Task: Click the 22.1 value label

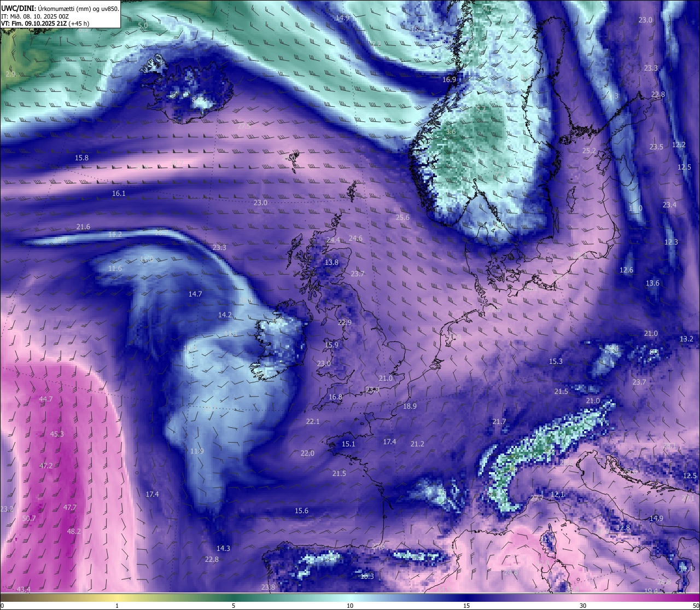Action: [313, 421]
